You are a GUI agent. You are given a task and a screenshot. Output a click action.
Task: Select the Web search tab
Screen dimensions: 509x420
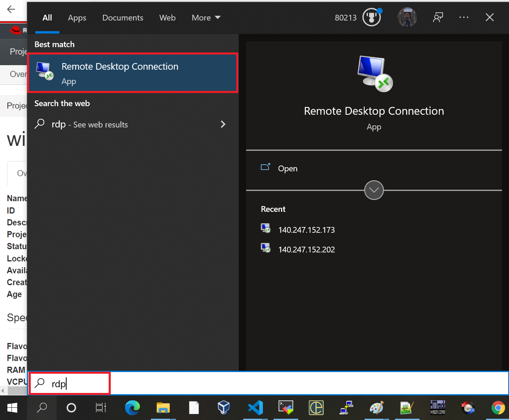(167, 18)
